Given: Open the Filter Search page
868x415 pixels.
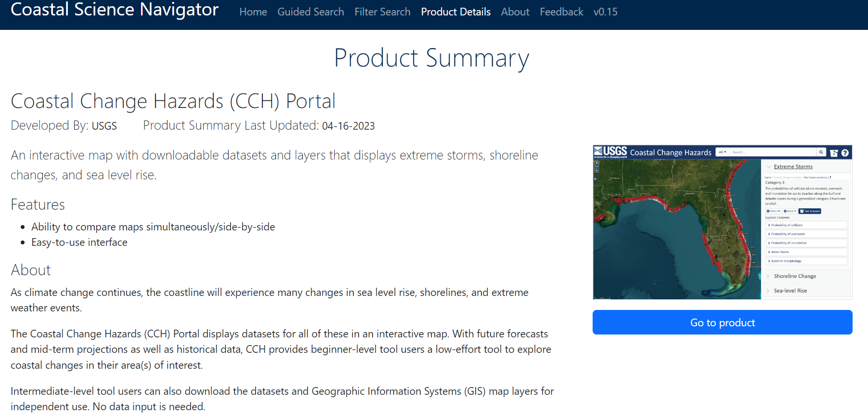Looking at the screenshot, I should coord(382,12).
